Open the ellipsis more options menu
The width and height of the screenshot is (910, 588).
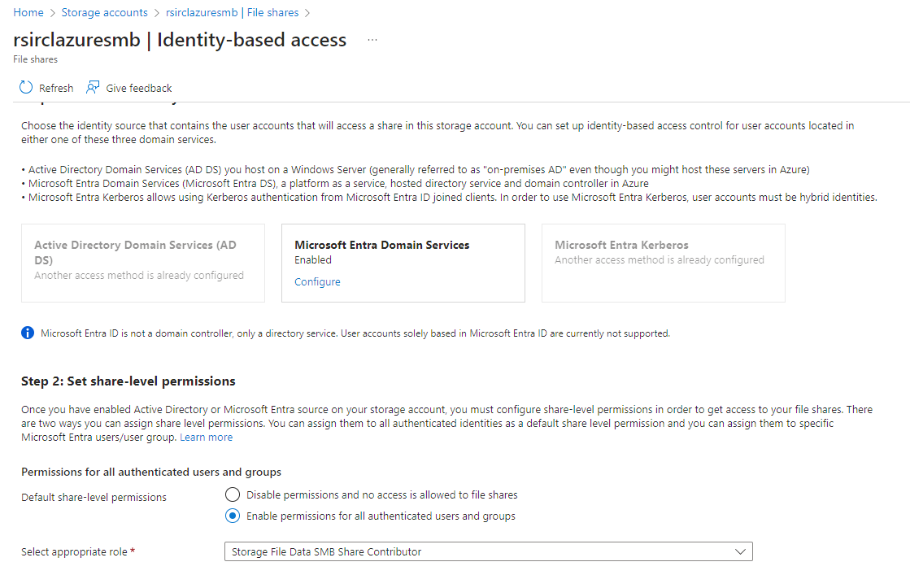click(x=372, y=40)
